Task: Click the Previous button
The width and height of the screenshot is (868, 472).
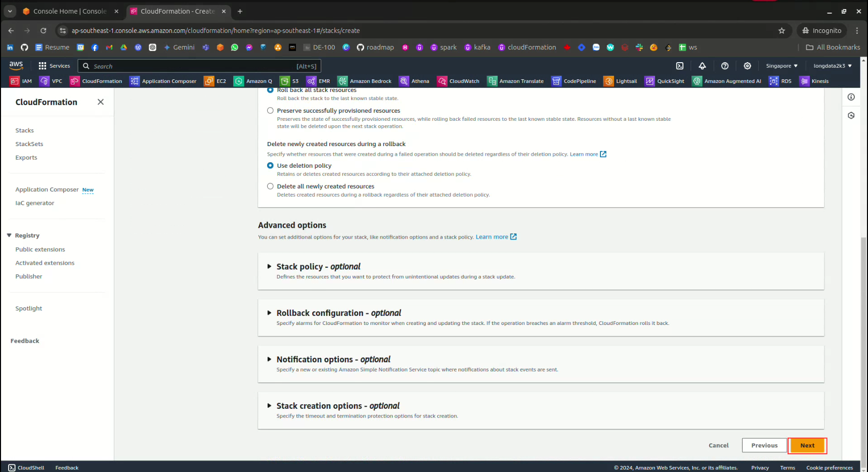Action: (x=764, y=445)
